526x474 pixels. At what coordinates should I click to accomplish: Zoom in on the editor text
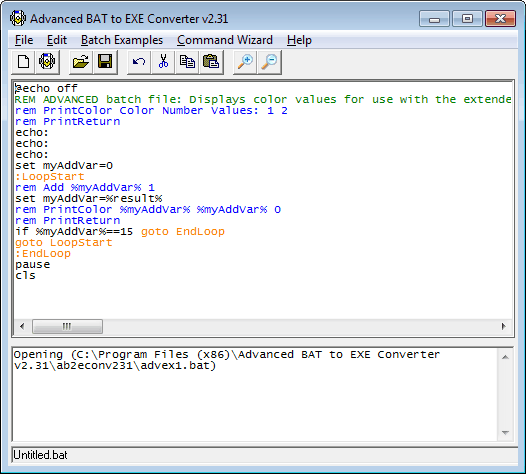[x=245, y=62]
